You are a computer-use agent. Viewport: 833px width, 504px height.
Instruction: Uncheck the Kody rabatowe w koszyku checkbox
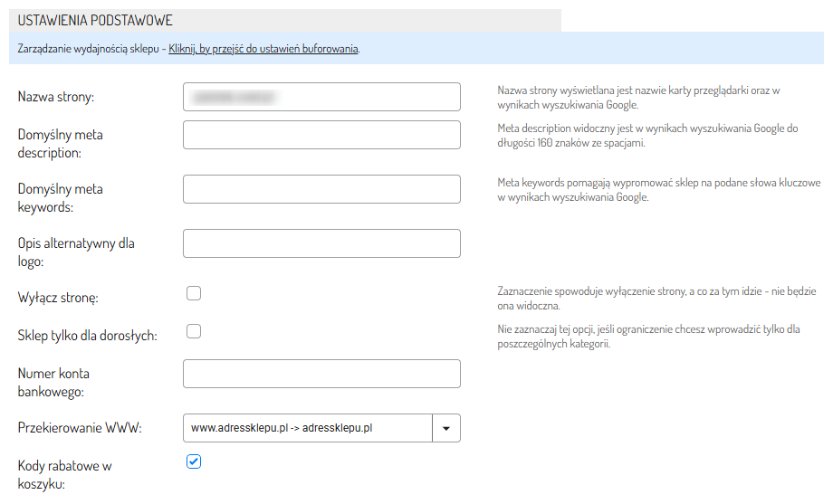point(194,461)
